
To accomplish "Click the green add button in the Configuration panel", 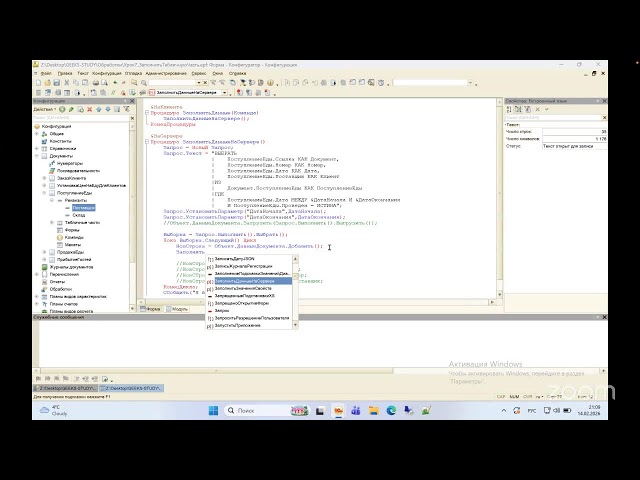I will tap(62, 109).
